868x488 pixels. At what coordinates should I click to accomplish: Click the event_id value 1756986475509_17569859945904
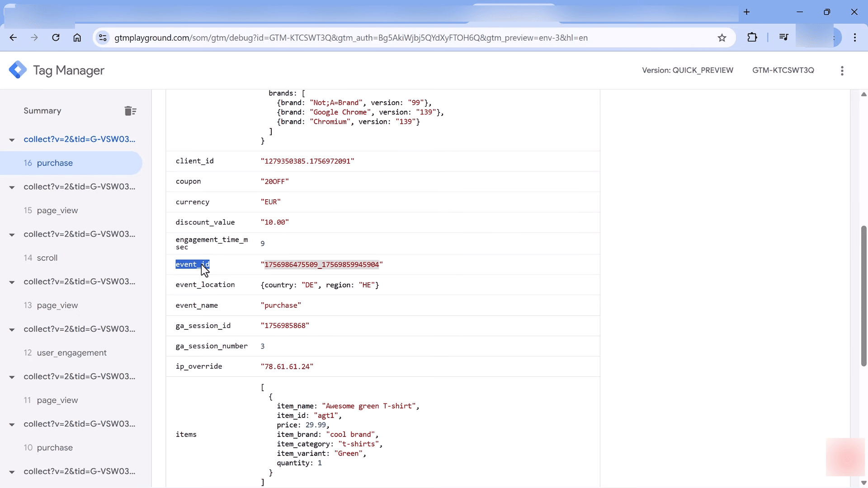[321, 264]
